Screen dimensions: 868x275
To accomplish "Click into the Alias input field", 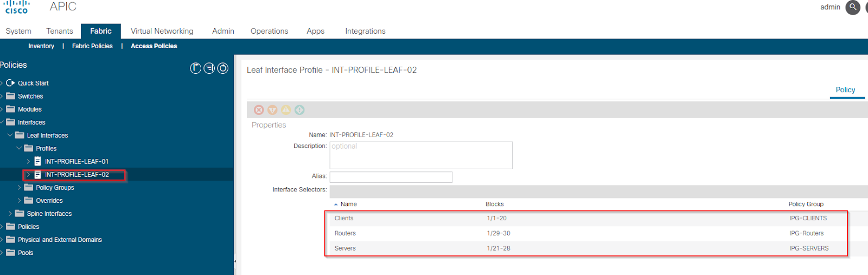I will click(x=391, y=177).
